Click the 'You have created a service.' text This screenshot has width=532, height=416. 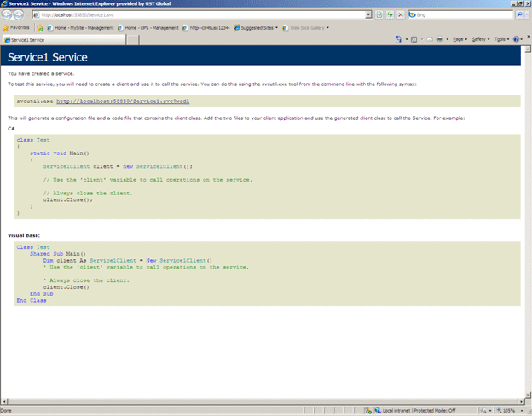(41, 73)
